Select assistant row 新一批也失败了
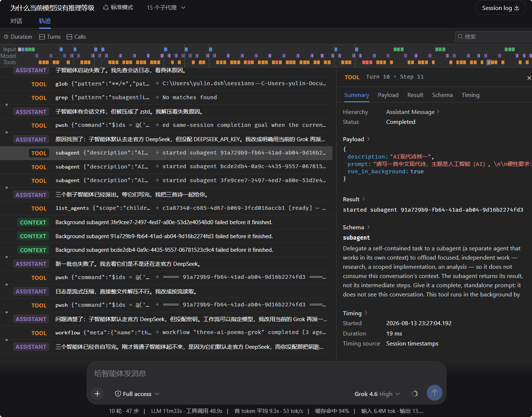 [x=166, y=264]
